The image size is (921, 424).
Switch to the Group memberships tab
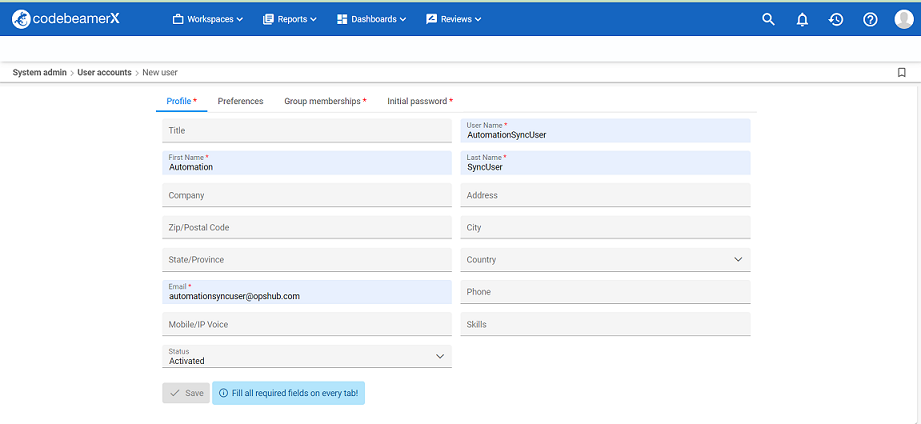pos(323,101)
